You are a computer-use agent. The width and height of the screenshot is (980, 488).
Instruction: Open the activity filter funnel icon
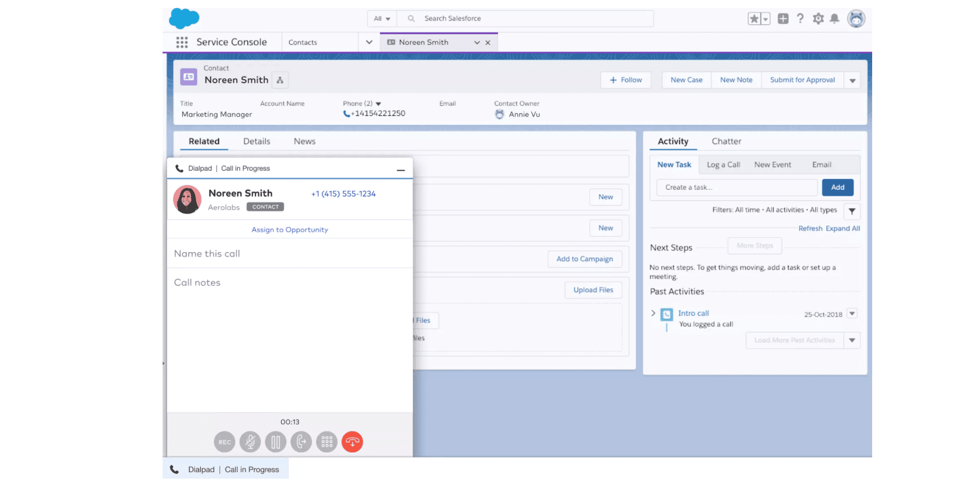[852, 211]
